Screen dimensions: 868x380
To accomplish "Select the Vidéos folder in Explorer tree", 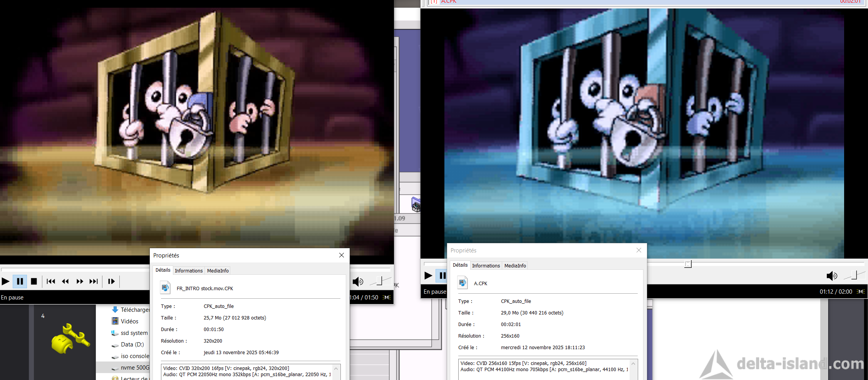I will click(x=125, y=321).
